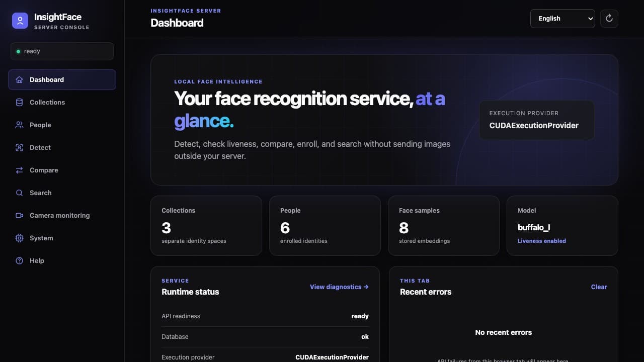Click the Detect face-scan icon
Screen dimensions: 644x362
tap(20, 147)
